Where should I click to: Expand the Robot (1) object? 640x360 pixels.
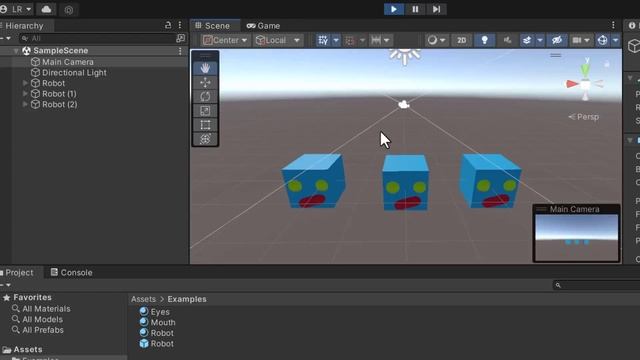click(x=25, y=93)
